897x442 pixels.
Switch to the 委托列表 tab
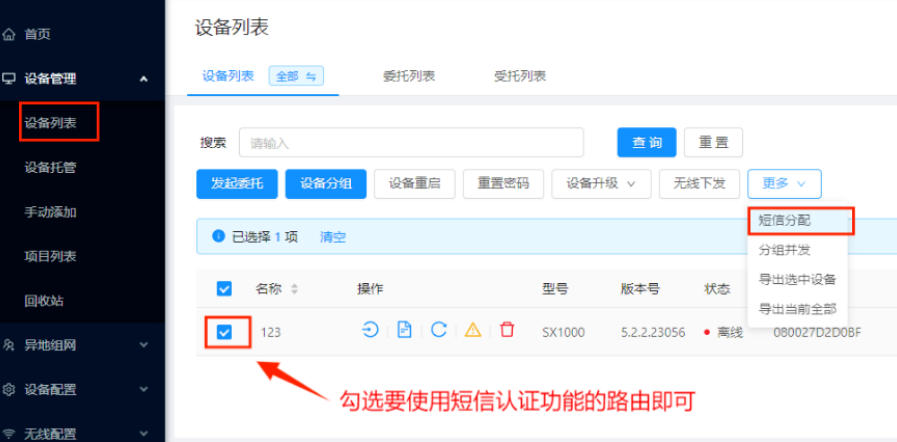(x=408, y=76)
